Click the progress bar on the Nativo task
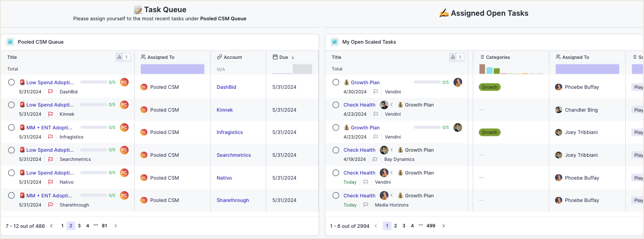Image resolution: width=644 pixels, height=239 pixels. (x=94, y=173)
